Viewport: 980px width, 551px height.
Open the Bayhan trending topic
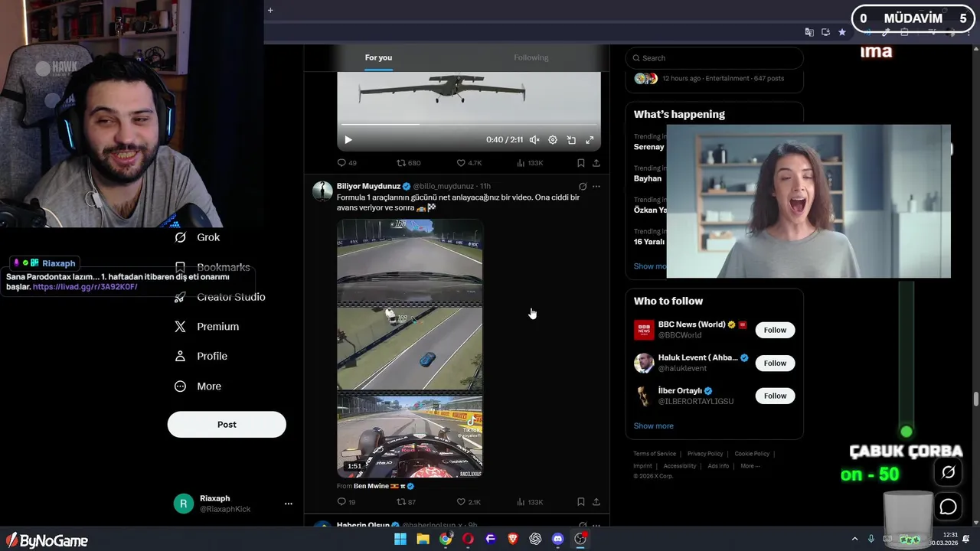tap(648, 179)
